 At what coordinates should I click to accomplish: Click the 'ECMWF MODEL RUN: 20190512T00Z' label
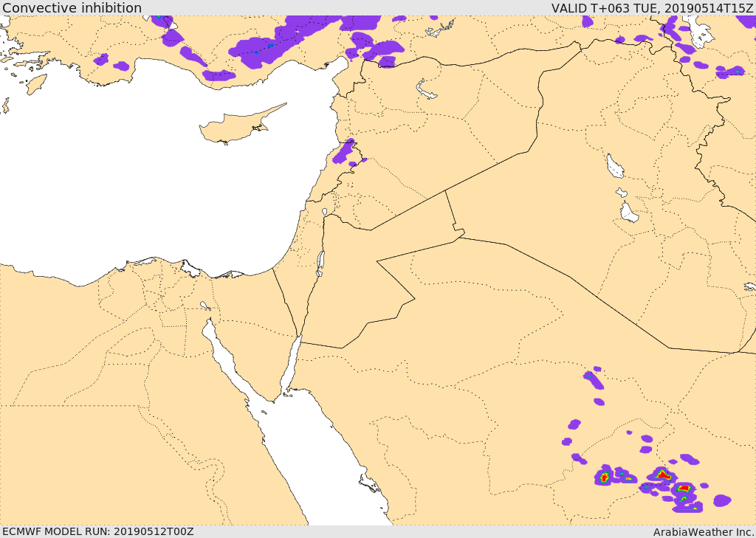[98, 531]
